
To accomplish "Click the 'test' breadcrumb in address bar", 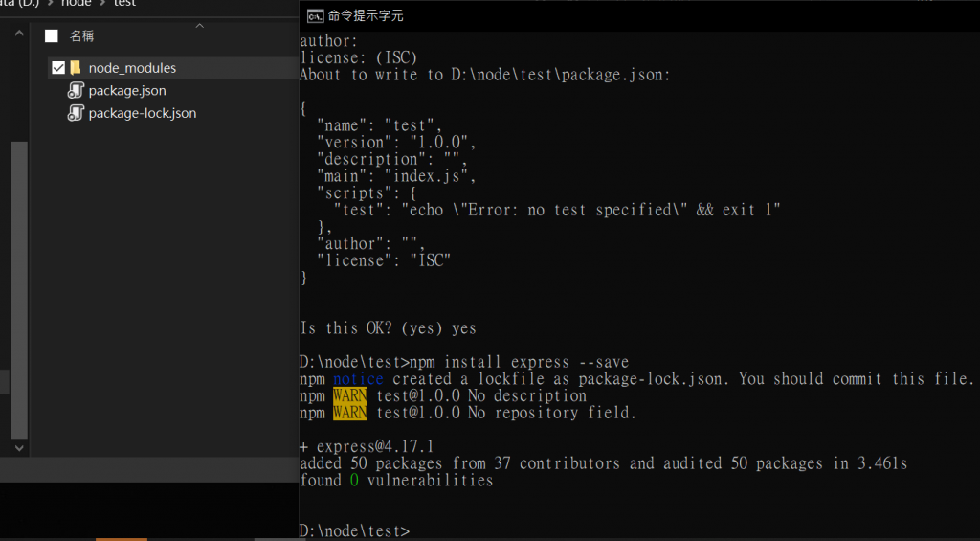I will (x=124, y=3).
